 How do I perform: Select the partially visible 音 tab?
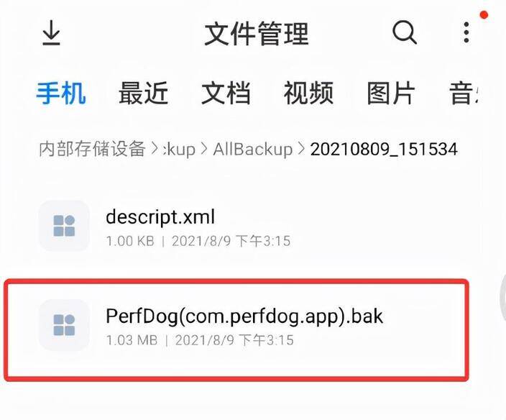pos(463,93)
